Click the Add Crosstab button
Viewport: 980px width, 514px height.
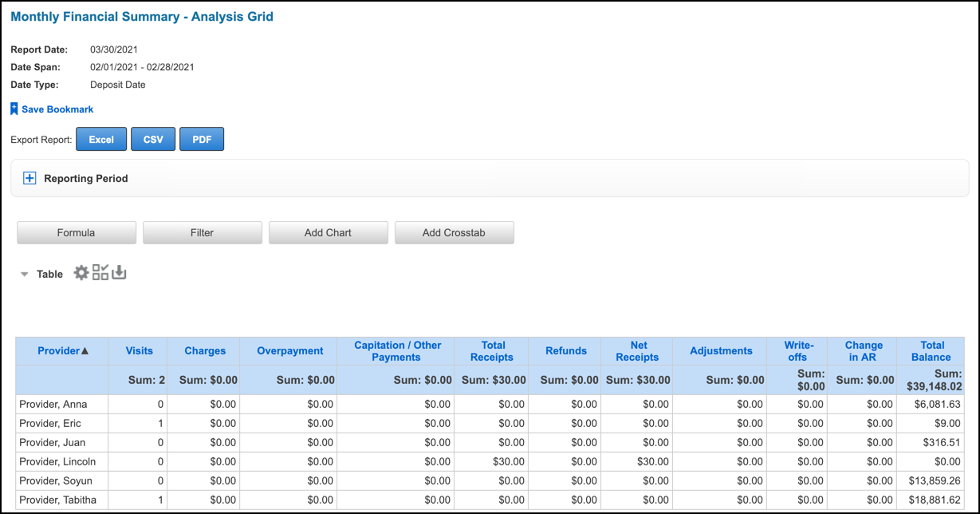(455, 232)
